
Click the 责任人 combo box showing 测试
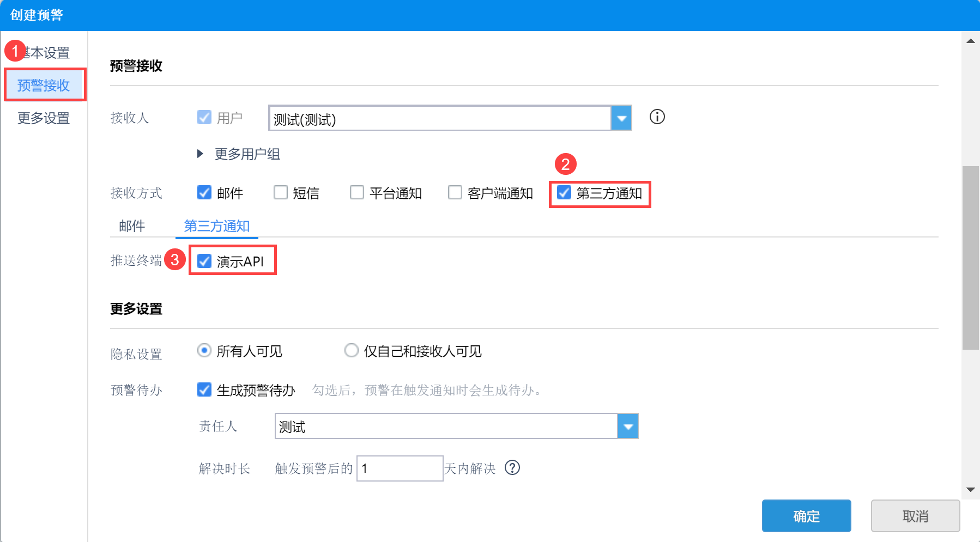tap(457, 426)
